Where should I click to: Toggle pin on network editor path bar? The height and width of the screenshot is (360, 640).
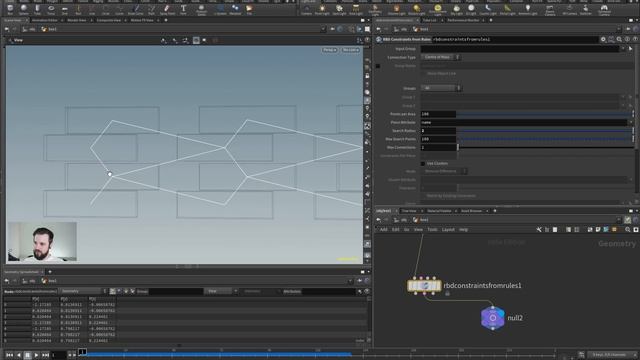(628, 220)
